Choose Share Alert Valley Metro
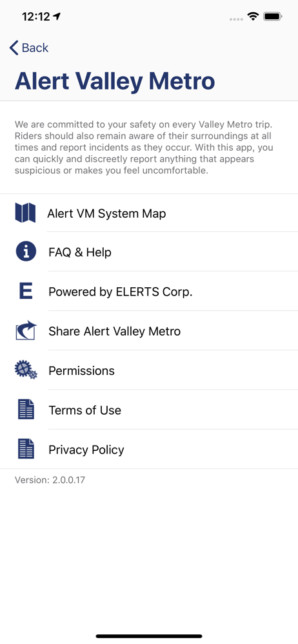298x644 pixels. click(149, 330)
